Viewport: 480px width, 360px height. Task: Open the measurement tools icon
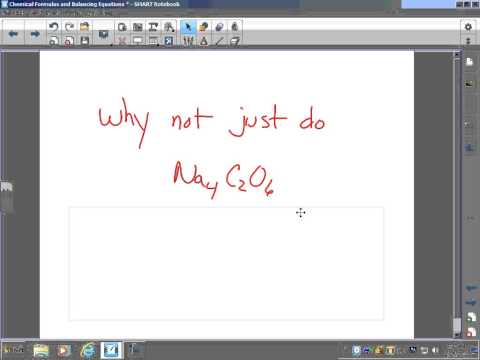click(x=169, y=27)
